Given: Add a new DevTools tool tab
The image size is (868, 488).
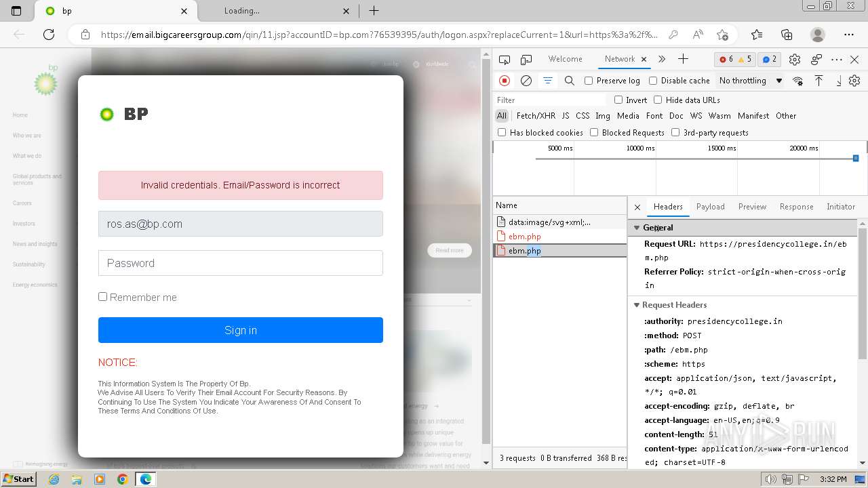Looking at the screenshot, I should coord(683,59).
